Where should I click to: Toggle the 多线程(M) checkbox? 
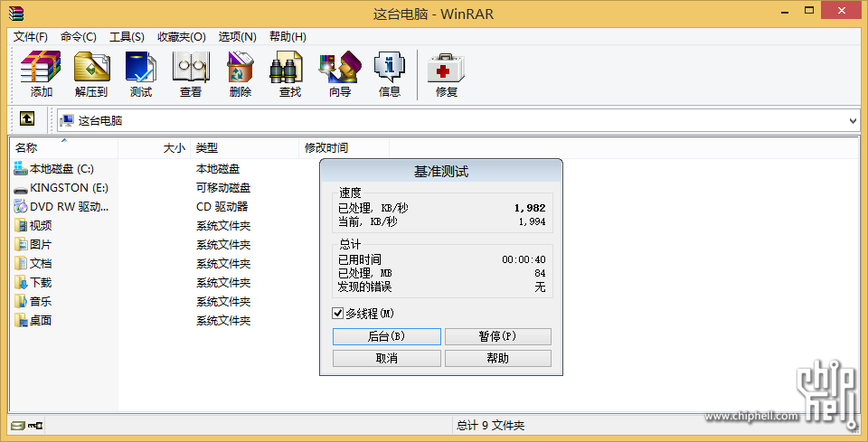pyautogui.click(x=337, y=314)
